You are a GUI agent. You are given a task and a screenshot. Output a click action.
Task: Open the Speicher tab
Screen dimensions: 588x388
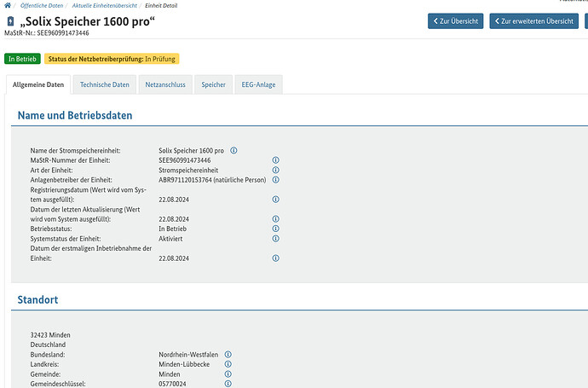213,84
